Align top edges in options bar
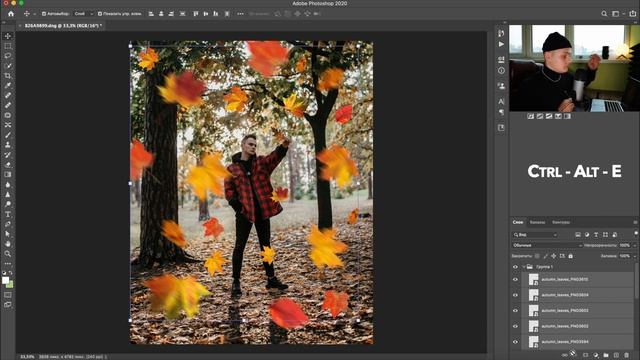The width and height of the screenshot is (640, 360). coord(196,14)
